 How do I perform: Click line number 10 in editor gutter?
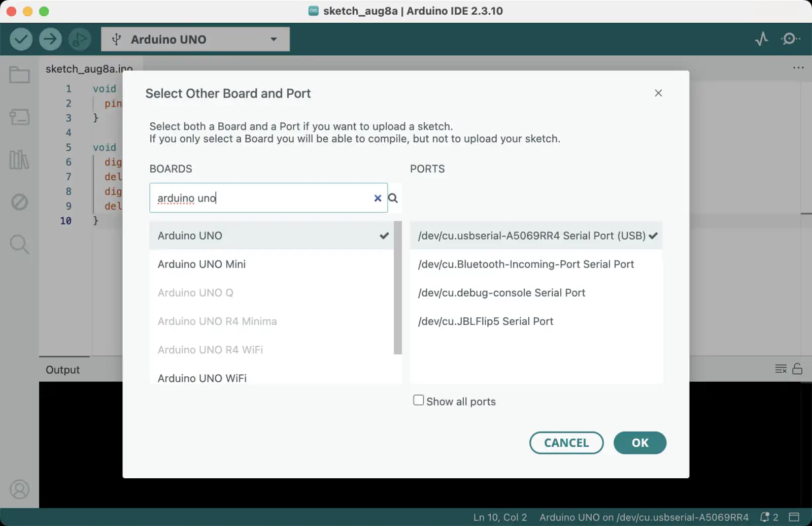click(x=65, y=221)
